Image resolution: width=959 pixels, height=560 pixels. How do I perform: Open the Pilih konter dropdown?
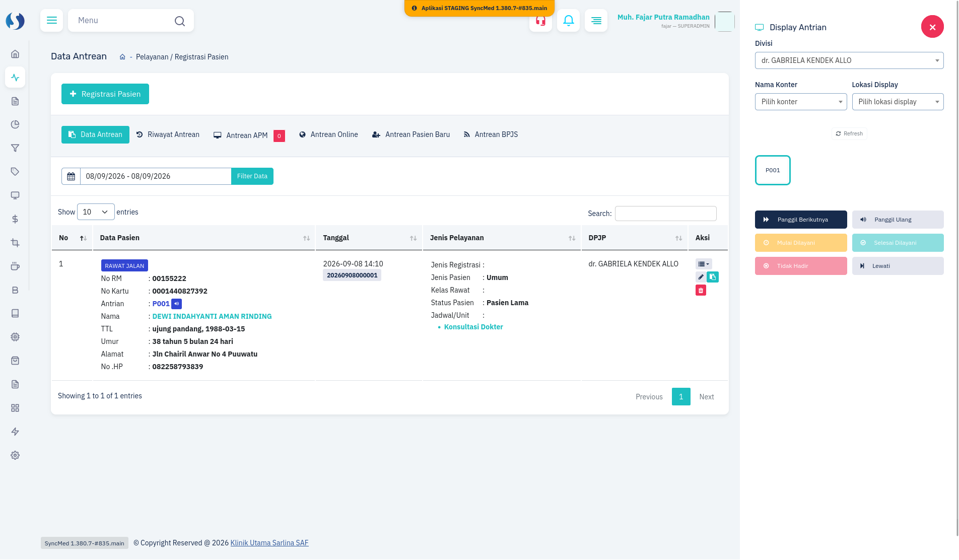click(801, 102)
